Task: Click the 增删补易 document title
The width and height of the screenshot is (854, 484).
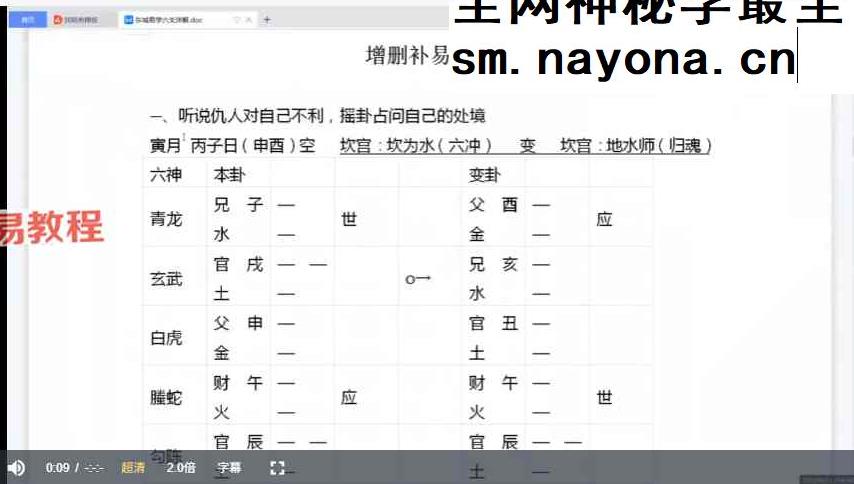Action: [x=408, y=56]
